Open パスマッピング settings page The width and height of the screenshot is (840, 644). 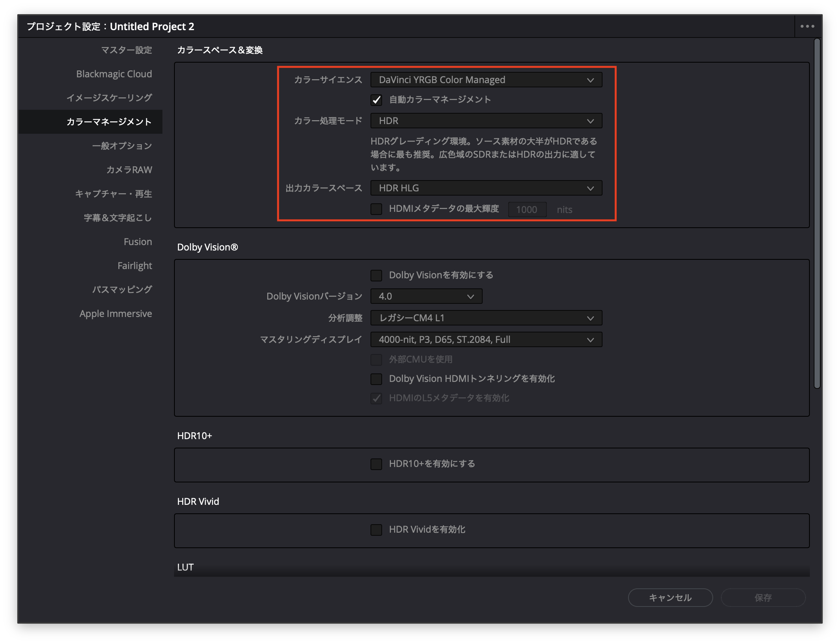click(122, 290)
